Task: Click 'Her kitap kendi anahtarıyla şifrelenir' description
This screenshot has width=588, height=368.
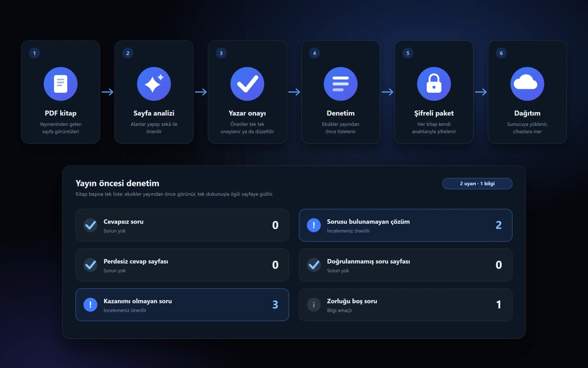Action: coord(434,128)
